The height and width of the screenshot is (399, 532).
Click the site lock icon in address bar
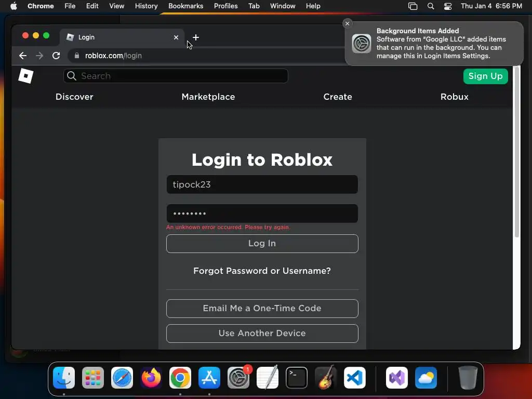coord(77,56)
